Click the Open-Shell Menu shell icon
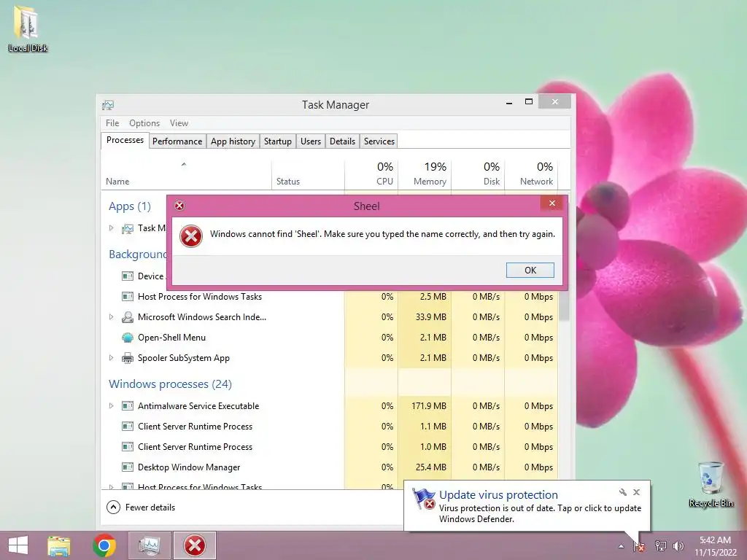 127,338
